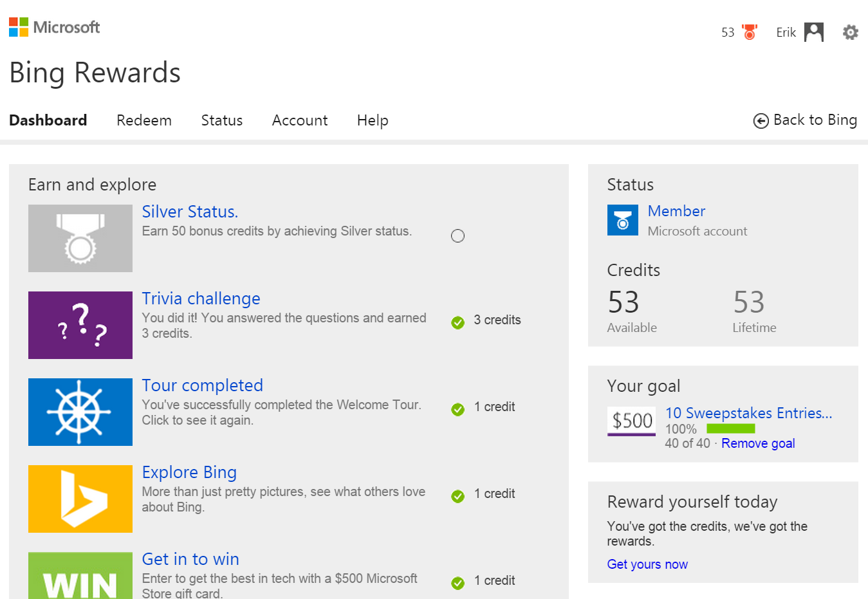The image size is (868, 599).
Task: Click '1 credit' beside Get in to win
Action: click(x=495, y=580)
